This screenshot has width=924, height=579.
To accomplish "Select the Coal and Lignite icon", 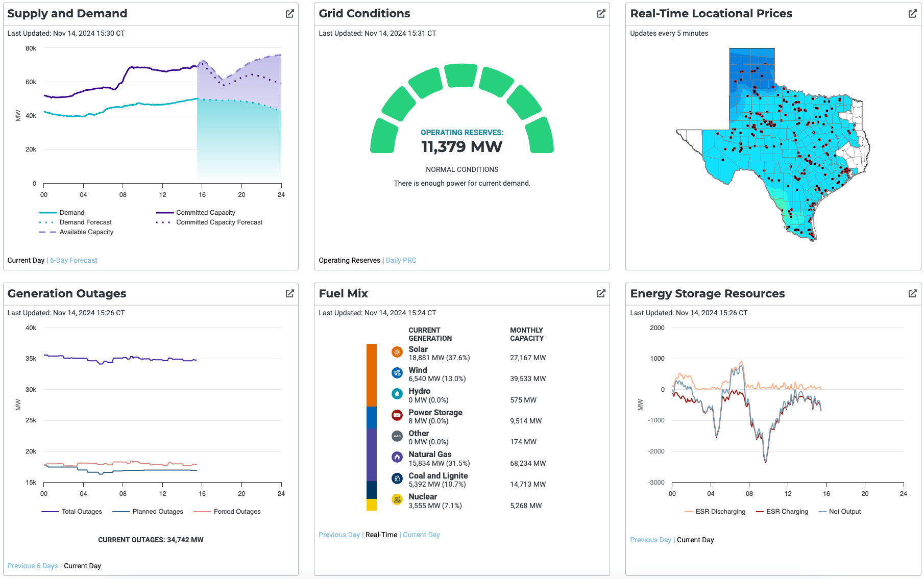I will 397,479.
